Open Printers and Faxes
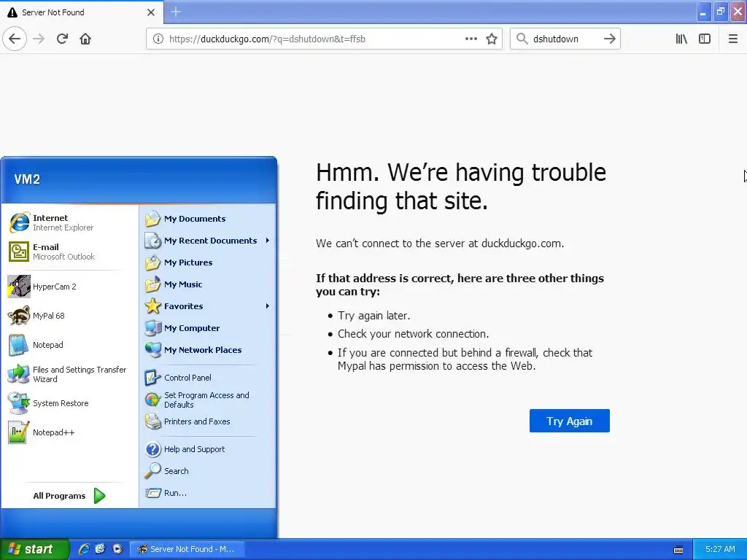The width and height of the screenshot is (747, 560). pos(208,421)
